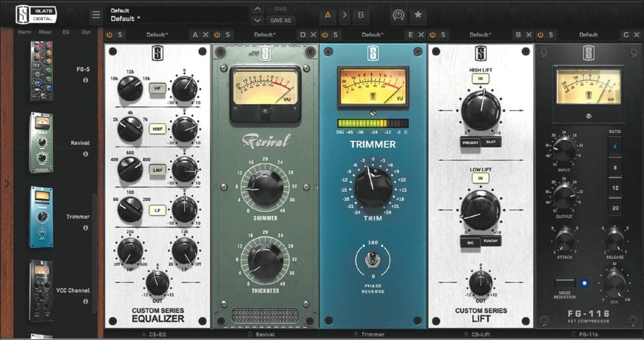Open CS-EQ preset name dropdown
The height and width of the screenshot is (340, 644).
(x=157, y=35)
